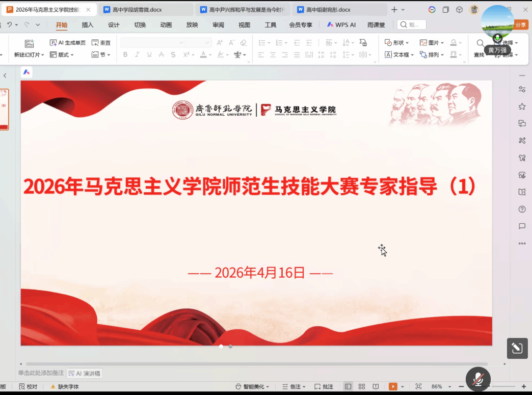This screenshot has height=395, width=532.
Task: Open the 形状 shapes dropdown
Action: coord(396,42)
